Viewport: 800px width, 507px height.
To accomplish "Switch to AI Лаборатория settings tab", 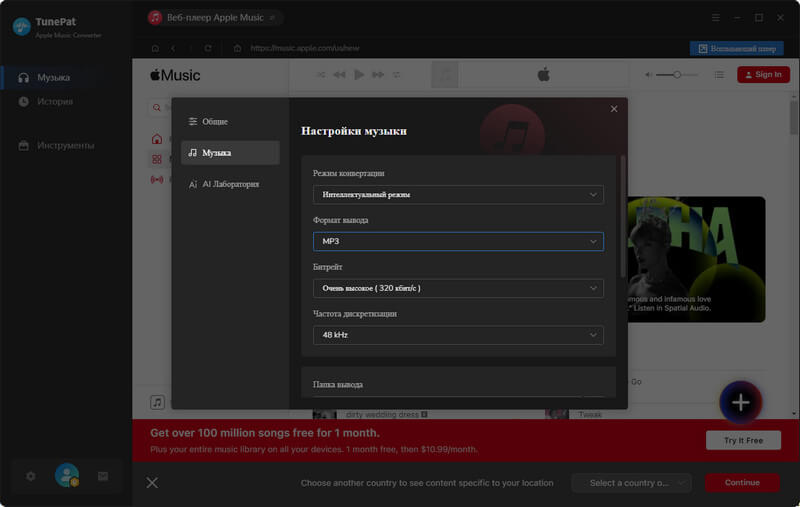I will [230, 184].
